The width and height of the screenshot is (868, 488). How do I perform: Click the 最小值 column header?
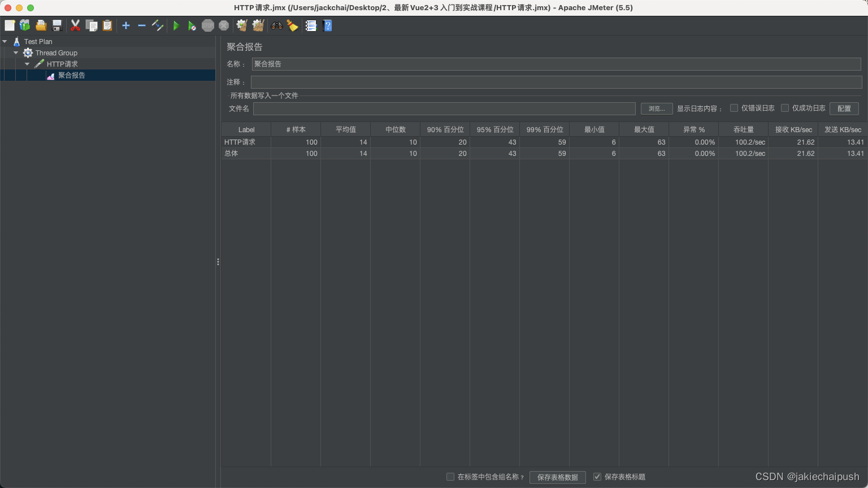click(594, 129)
